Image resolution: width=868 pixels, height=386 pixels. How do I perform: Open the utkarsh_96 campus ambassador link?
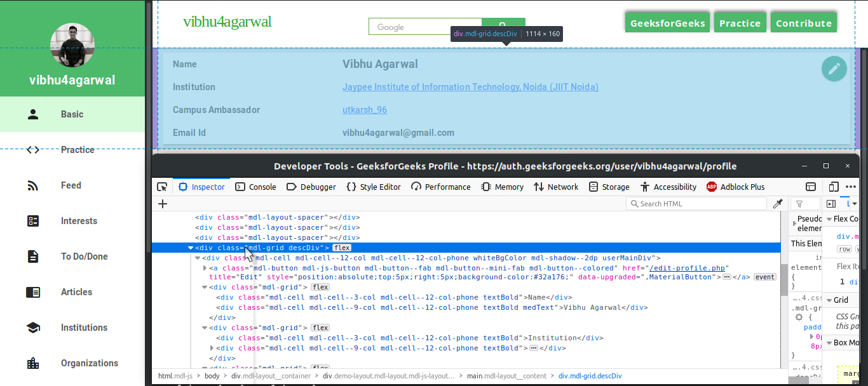tap(365, 110)
